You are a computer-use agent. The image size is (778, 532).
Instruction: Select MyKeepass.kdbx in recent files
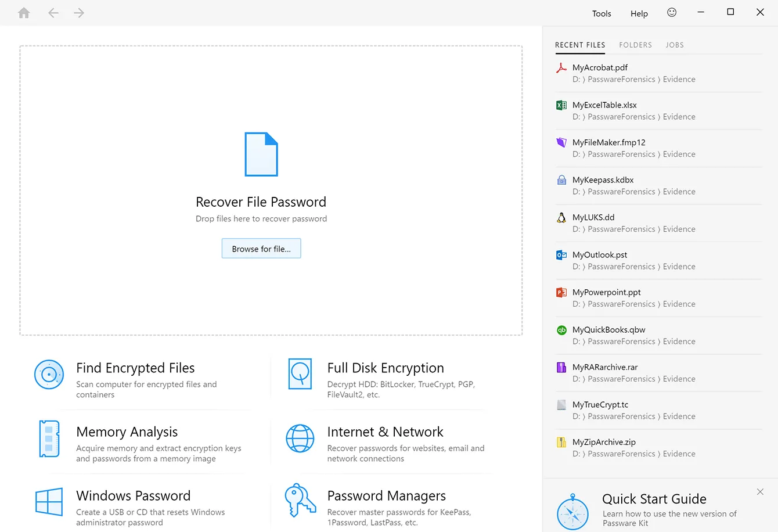(603, 180)
